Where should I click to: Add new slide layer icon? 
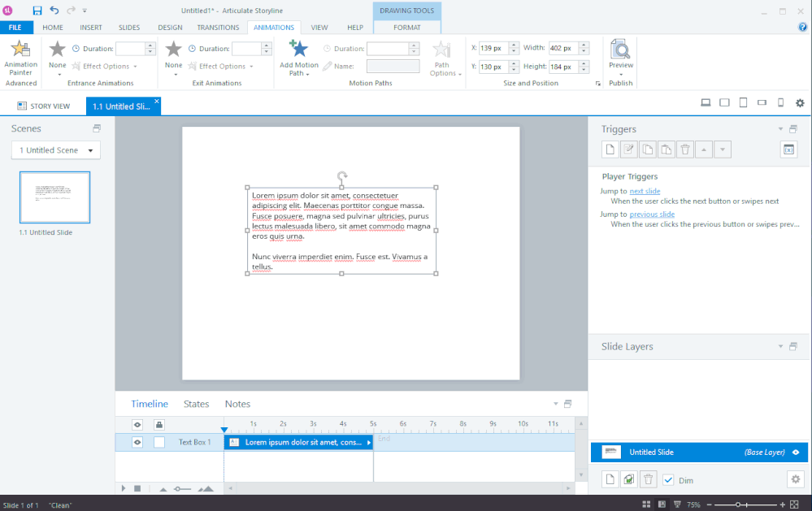610,479
